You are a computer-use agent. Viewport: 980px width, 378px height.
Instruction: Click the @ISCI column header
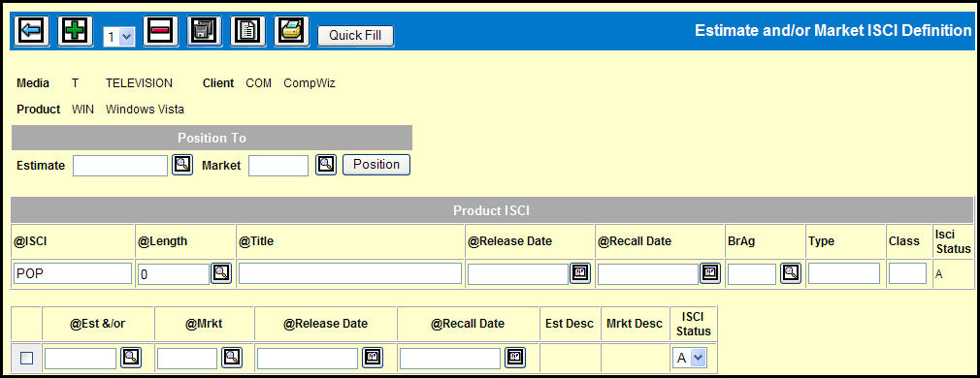[x=29, y=241]
